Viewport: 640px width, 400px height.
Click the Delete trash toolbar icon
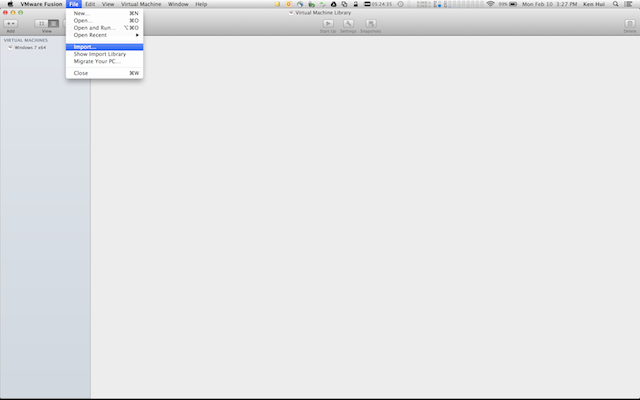[x=629, y=24]
